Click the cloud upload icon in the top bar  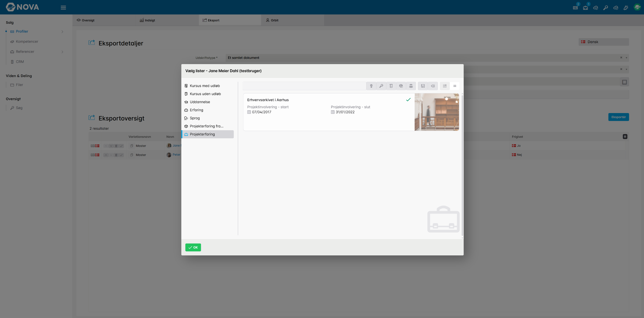616,8
